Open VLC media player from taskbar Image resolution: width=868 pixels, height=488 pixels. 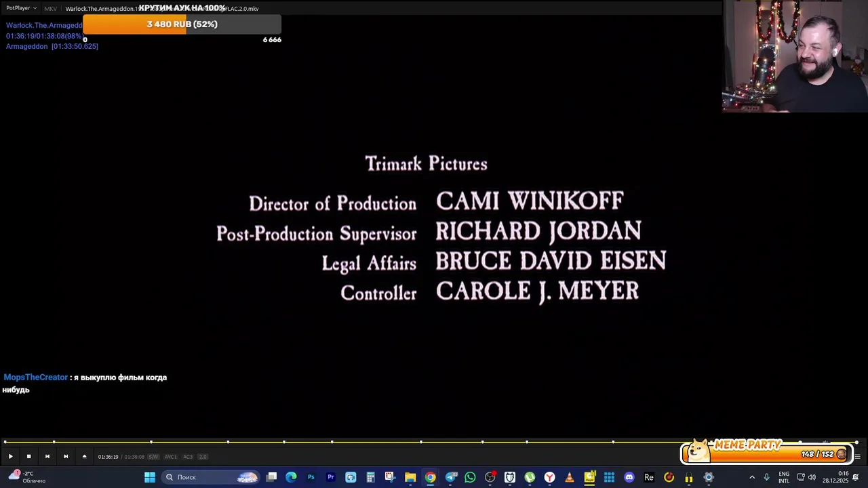pos(570,477)
